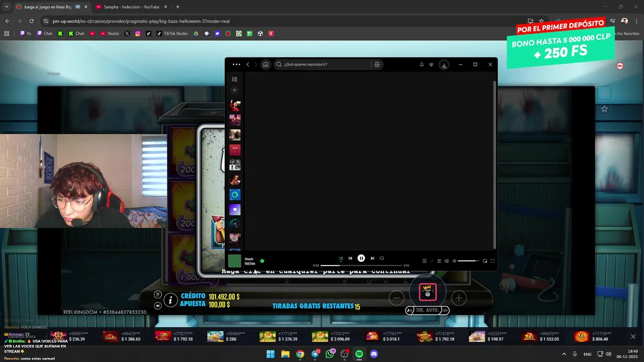Open Connect to a device icon
644x362 pixels.
(x=446, y=261)
